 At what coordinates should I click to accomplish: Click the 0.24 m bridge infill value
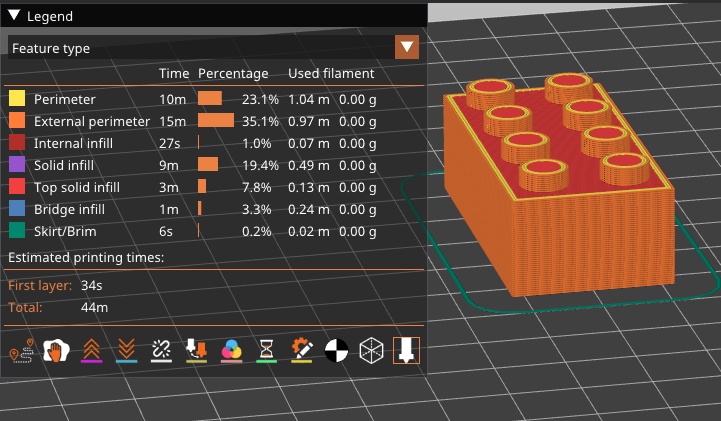click(309, 210)
